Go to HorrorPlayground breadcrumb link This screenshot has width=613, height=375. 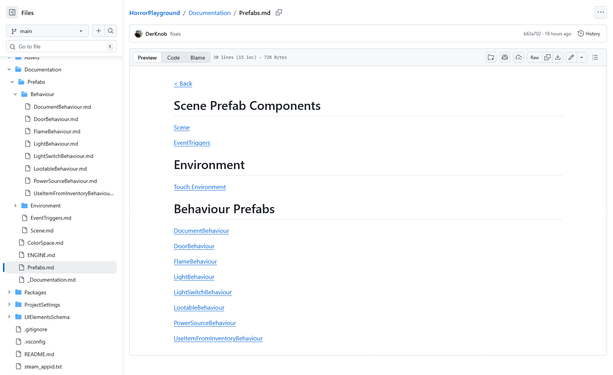154,13
